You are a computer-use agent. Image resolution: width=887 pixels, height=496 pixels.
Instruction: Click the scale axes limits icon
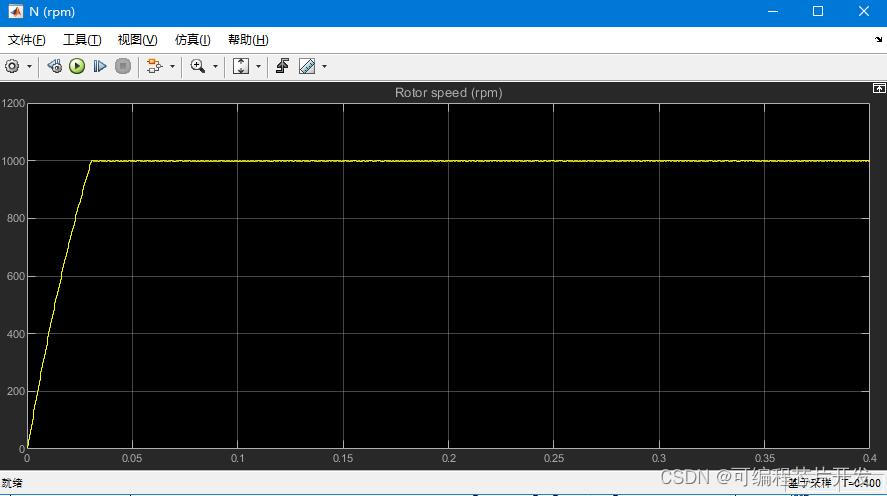click(241, 67)
